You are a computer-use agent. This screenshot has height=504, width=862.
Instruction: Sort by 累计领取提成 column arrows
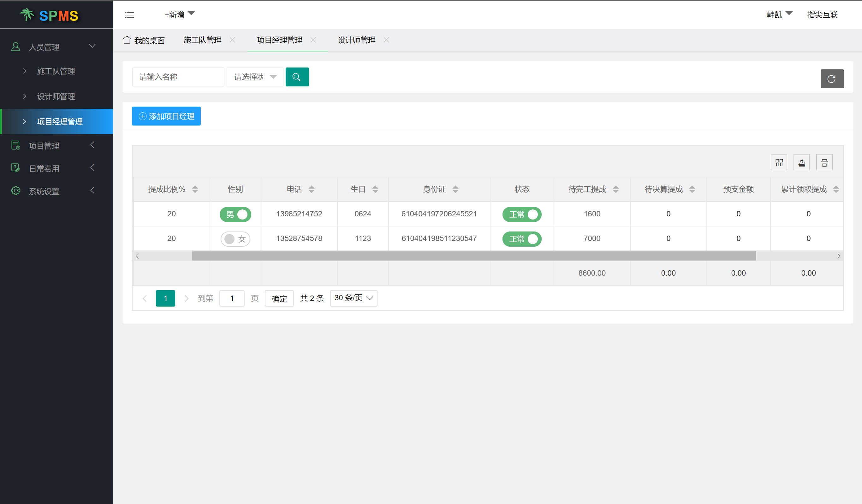pos(836,189)
